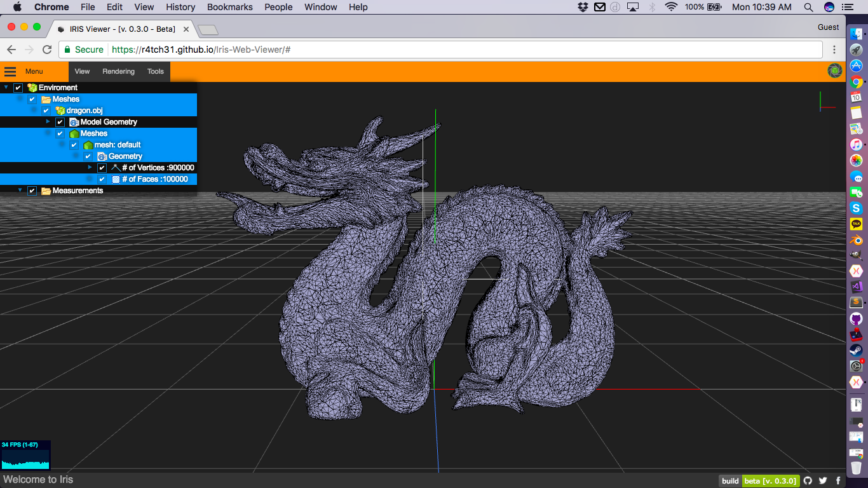Screen dimensions: 868x488
Task: Toggle the '# of Faces :100000' checkbox
Action: tap(102, 179)
